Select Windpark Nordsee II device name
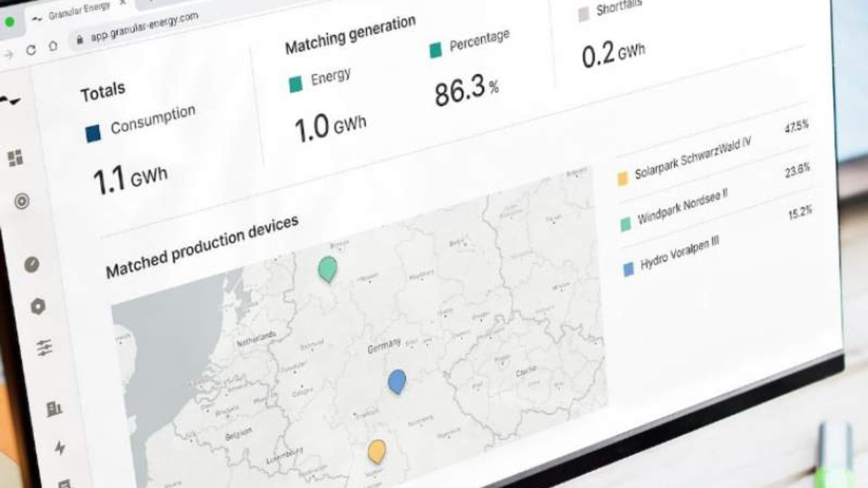 tap(682, 207)
